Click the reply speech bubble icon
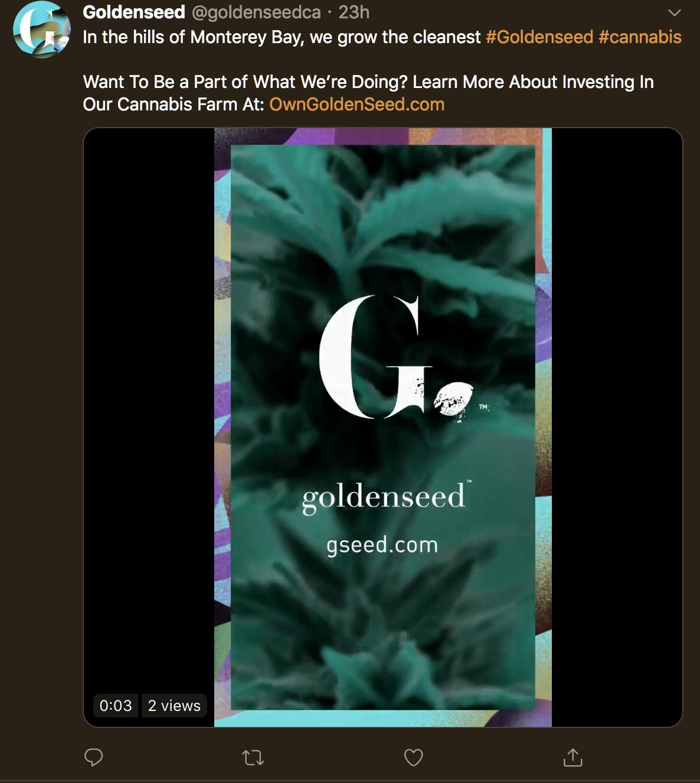700x783 pixels. 94,757
